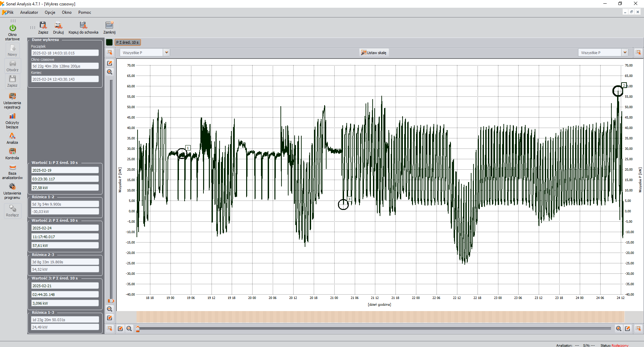Click the Początek date field
Viewport: 644px width, 347px height.
65,53
